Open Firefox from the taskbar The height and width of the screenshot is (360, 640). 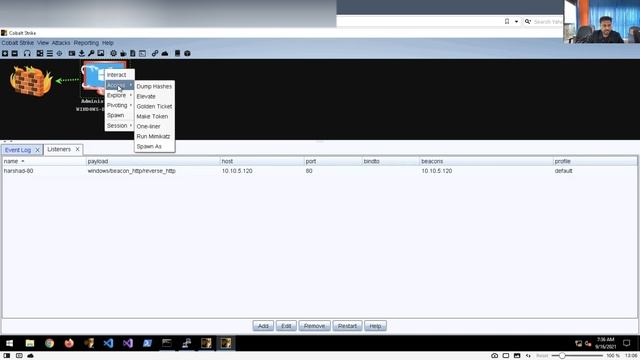coord(69,343)
